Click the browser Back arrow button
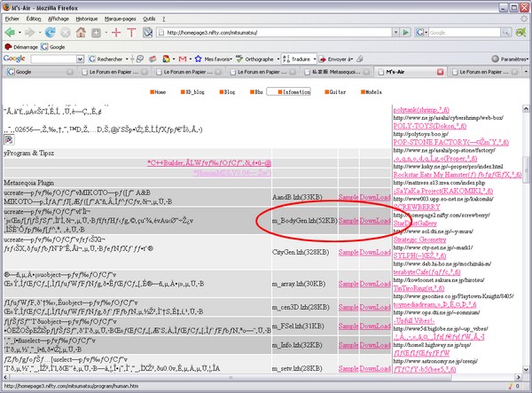 (x=11, y=32)
